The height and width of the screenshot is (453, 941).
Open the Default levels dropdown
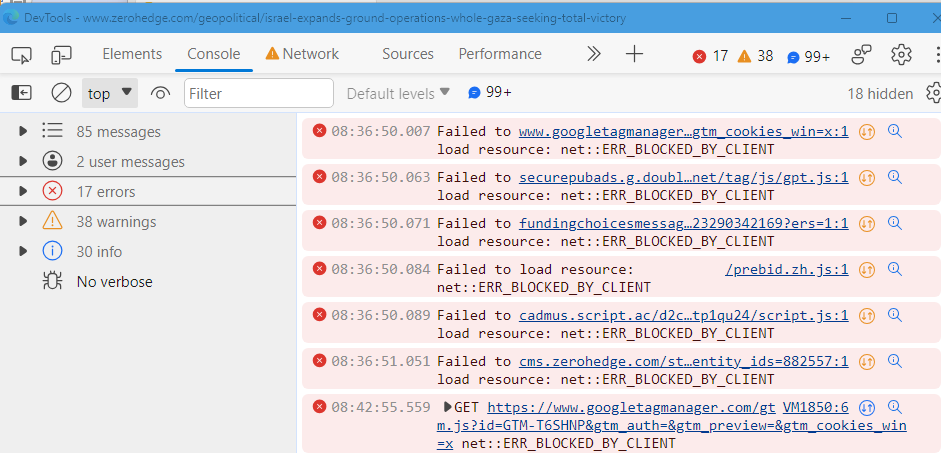398,94
